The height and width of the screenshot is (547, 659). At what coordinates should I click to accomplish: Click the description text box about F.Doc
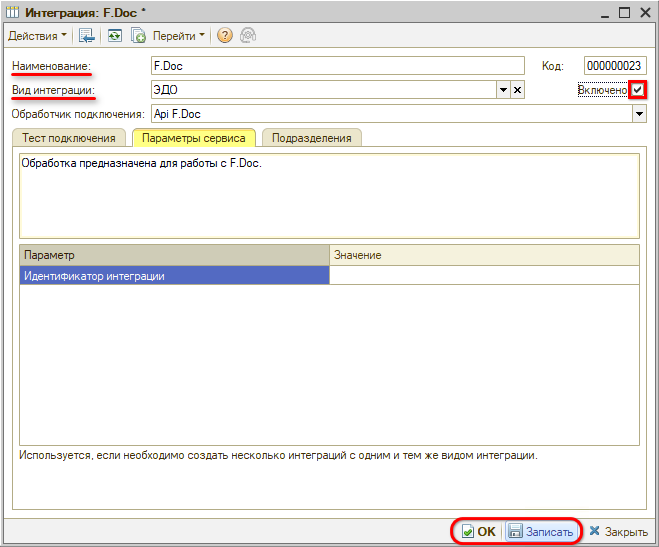[330, 196]
